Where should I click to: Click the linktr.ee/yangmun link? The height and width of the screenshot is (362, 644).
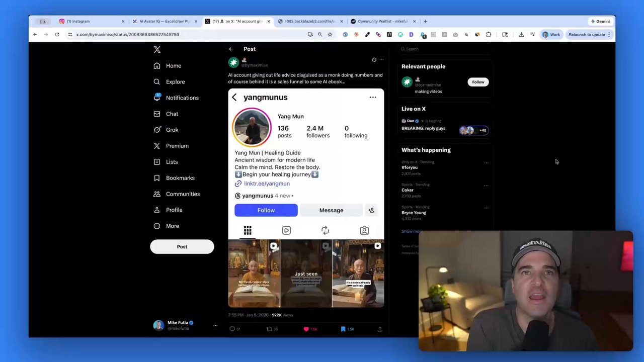point(267,184)
